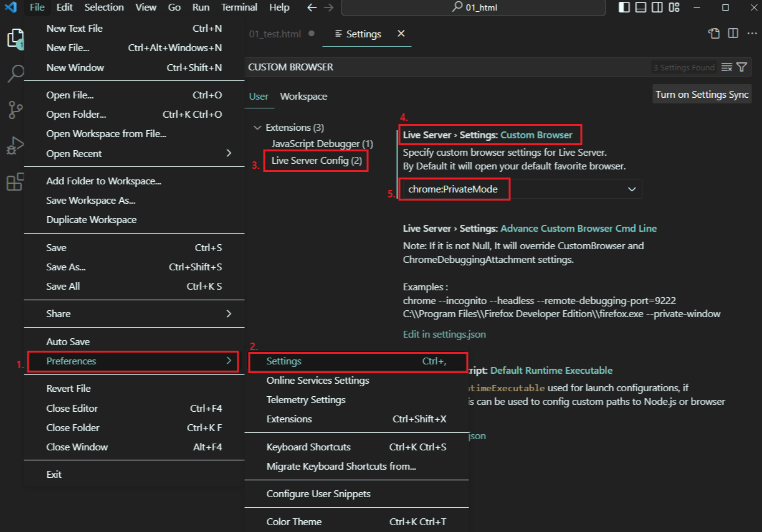Toggle Auto Save in File menu

coord(133,342)
